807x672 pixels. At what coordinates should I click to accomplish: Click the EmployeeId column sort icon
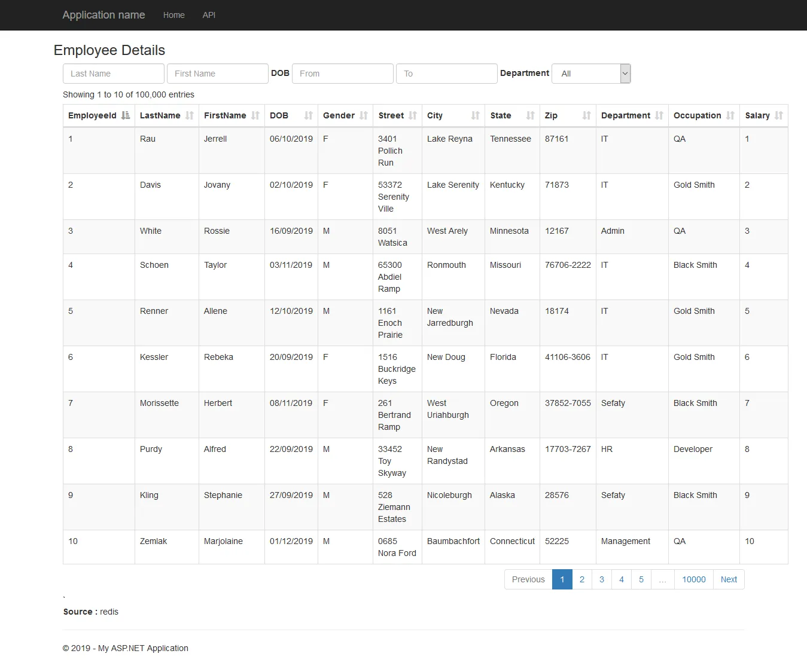point(126,115)
